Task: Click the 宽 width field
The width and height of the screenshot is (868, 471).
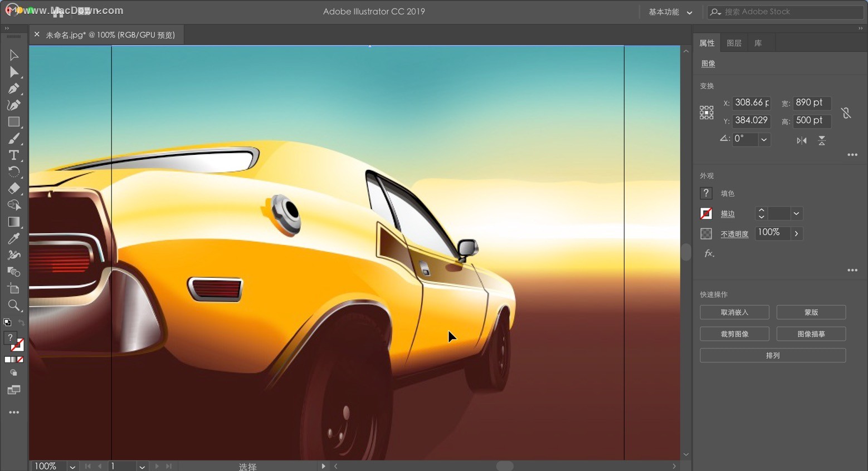Action: tap(812, 102)
